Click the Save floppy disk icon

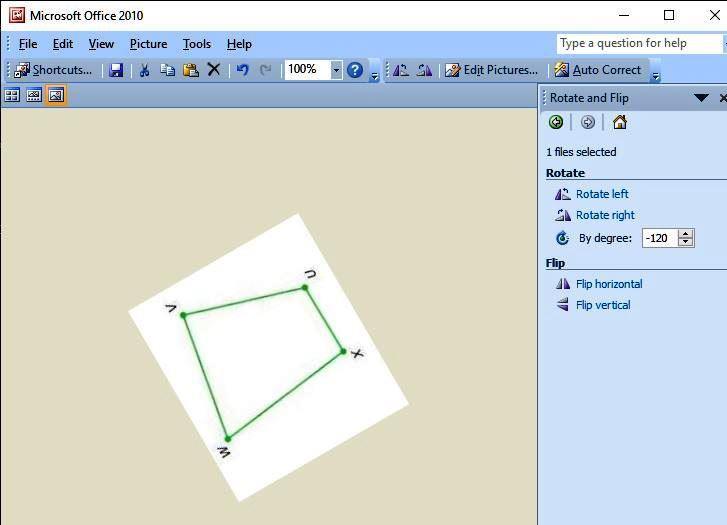coord(116,70)
